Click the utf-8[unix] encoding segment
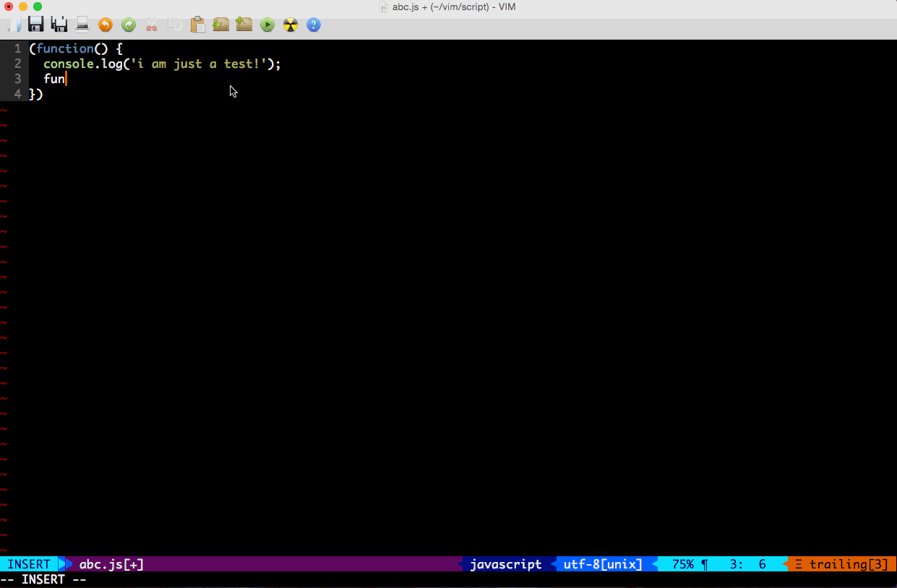Viewport: 897px width, 588px height. coord(603,564)
